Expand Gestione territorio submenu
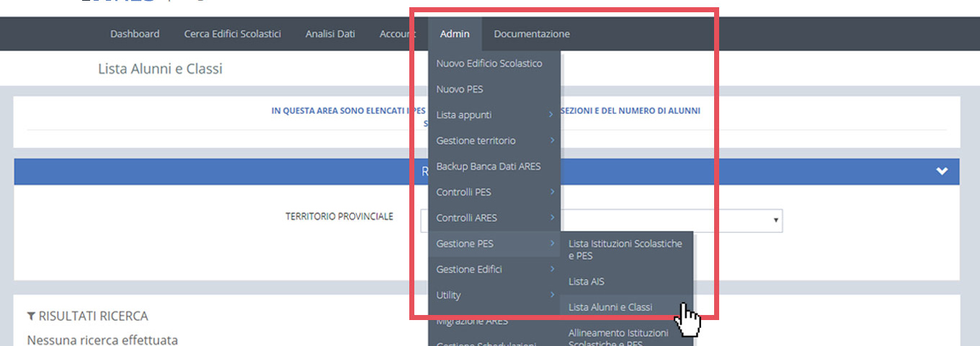This screenshot has height=346, width=980. 494,141
